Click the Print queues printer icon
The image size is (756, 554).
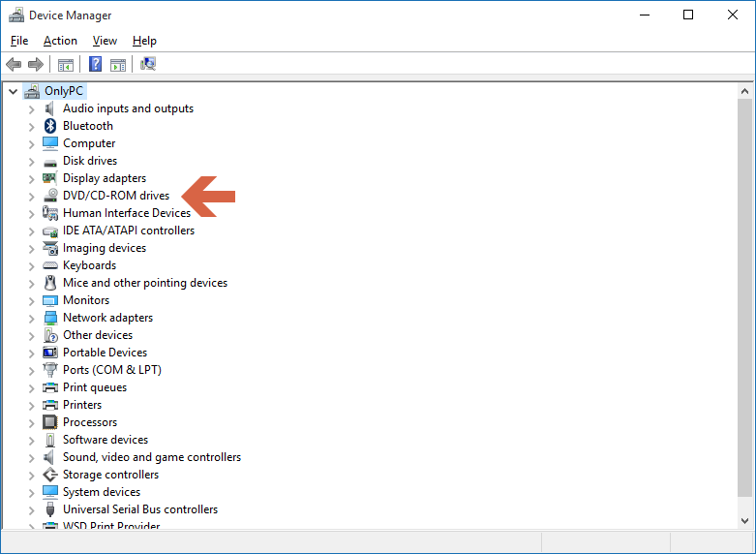(x=50, y=387)
